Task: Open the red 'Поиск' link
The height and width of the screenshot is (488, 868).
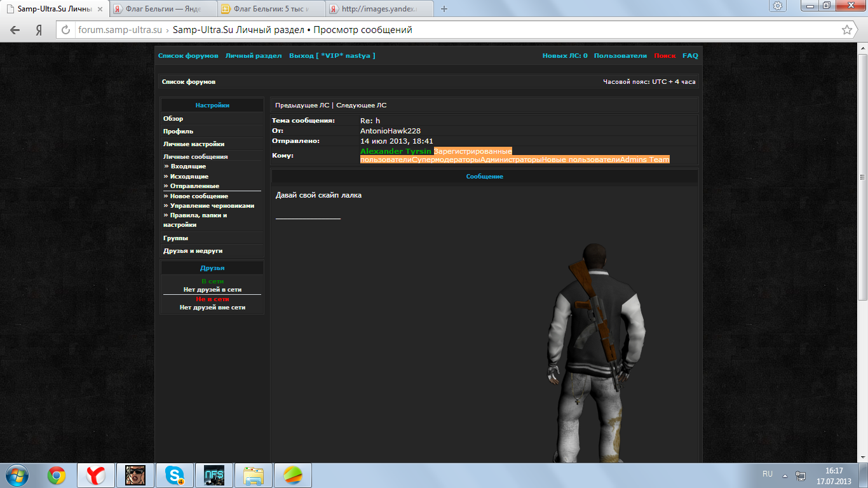Action: [x=665, y=56]
